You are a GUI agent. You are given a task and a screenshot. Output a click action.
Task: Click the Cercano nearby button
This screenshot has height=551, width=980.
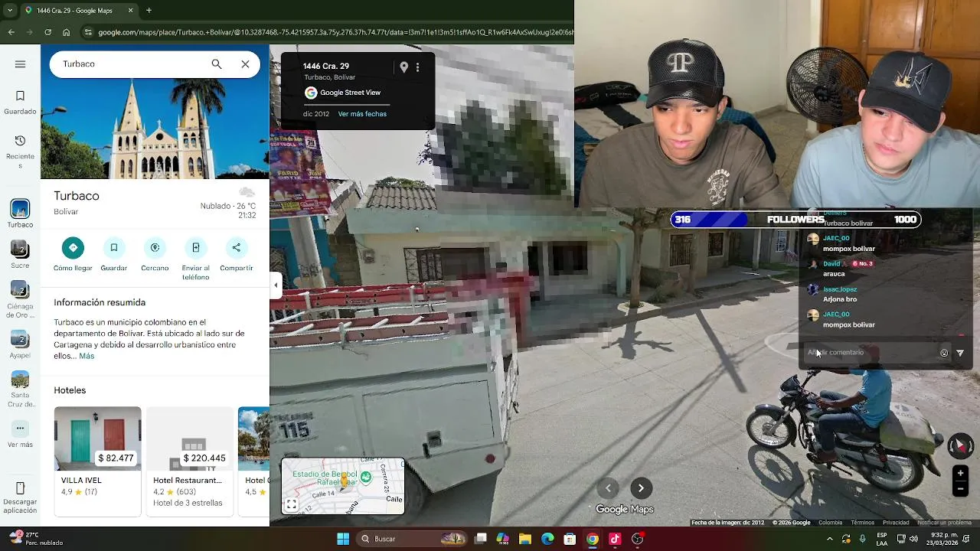click(155, 247)
